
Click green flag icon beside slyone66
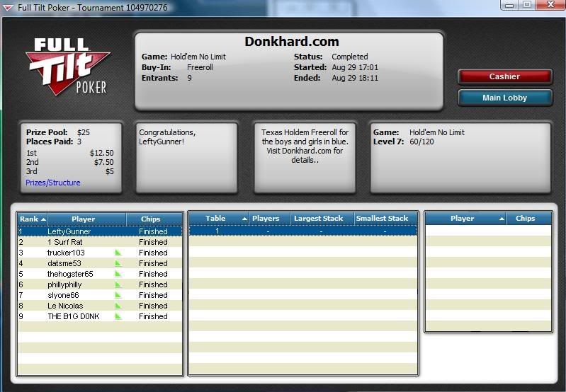pos(118,295)
